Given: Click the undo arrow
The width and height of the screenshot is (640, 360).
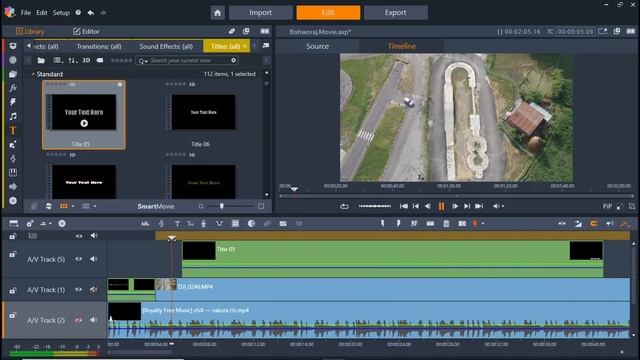Looking at the screenshot, I should [91, 13].
